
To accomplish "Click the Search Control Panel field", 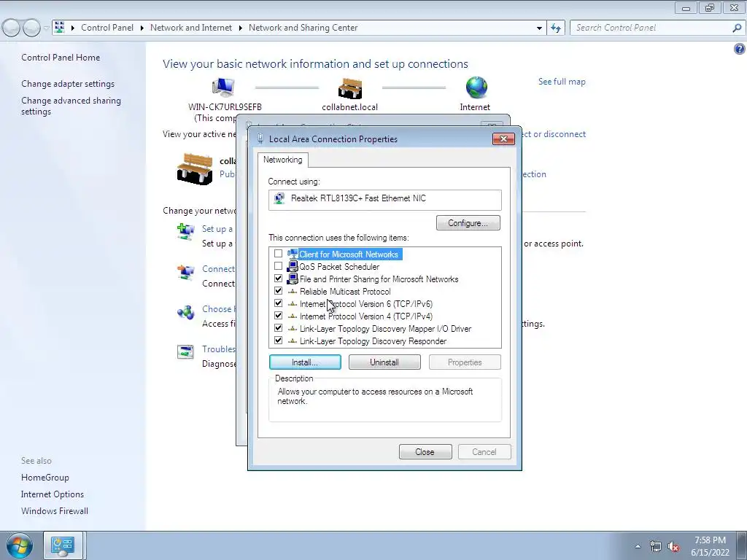I will [x=650, y=28].
